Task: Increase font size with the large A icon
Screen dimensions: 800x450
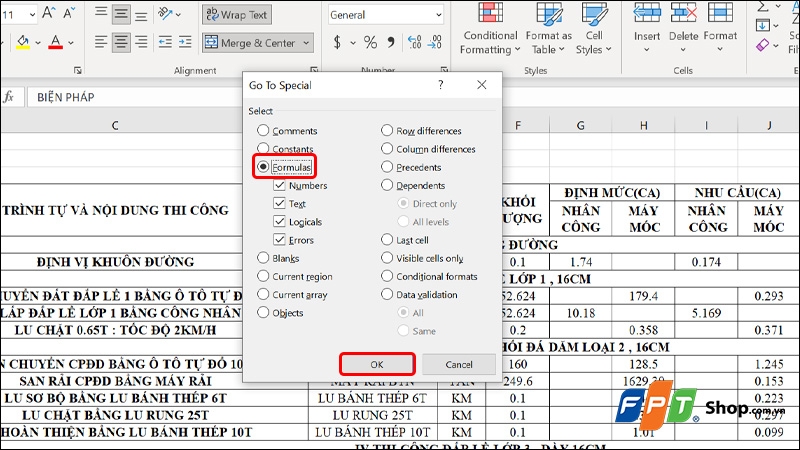Action: (49, 13)
